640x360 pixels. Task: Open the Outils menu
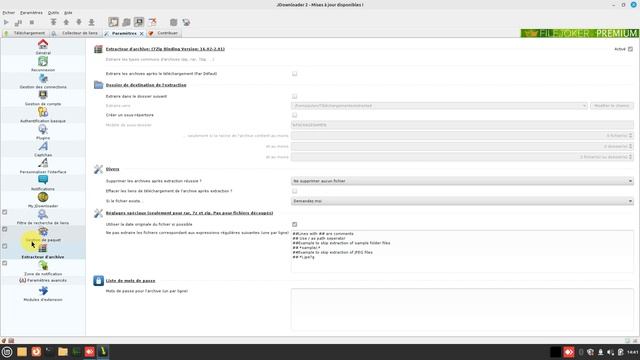click(x=53, y=13)
